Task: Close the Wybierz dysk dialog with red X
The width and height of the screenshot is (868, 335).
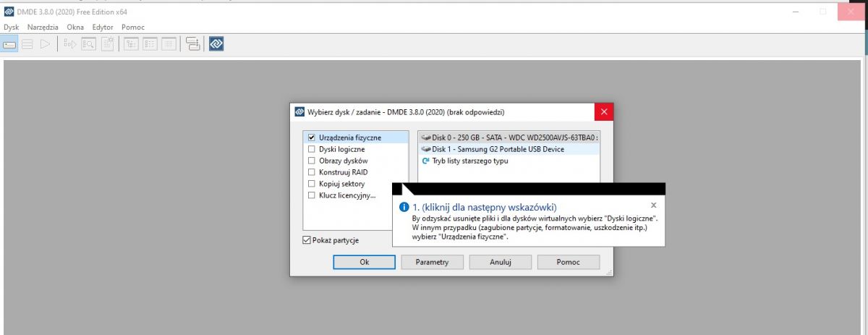Action: pos(604,112)
